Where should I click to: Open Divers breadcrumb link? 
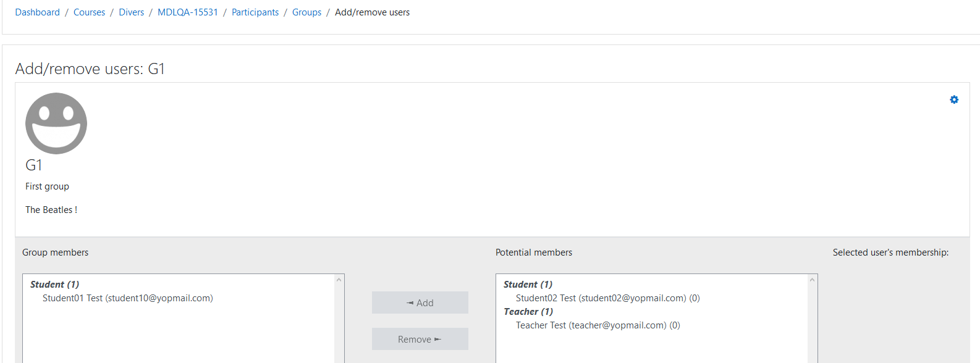pos(132,12)
